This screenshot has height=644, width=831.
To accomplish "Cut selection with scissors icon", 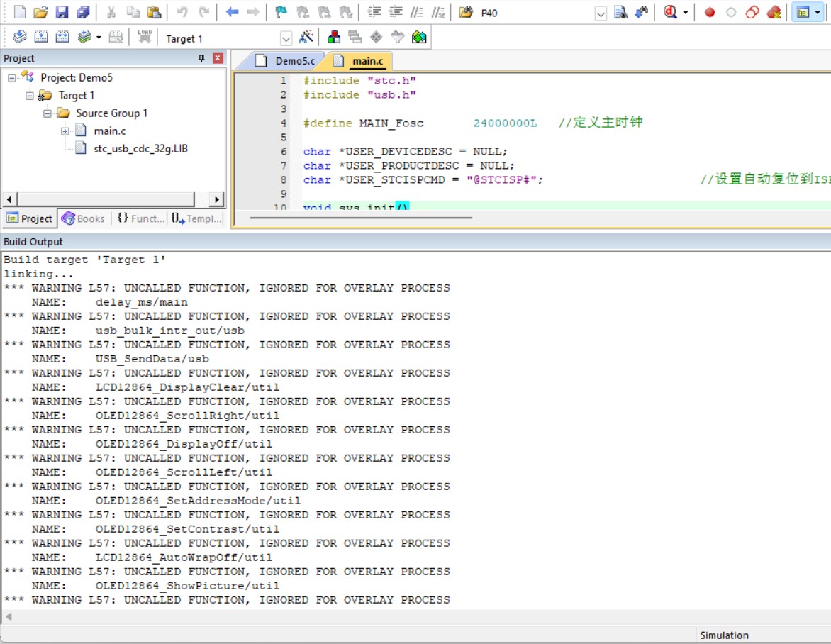I will (111, 12).
